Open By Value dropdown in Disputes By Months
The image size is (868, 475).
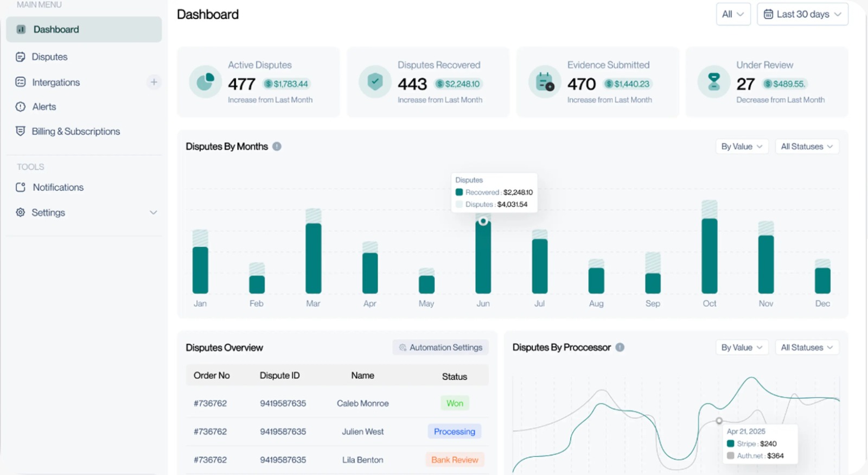(741, 147)
